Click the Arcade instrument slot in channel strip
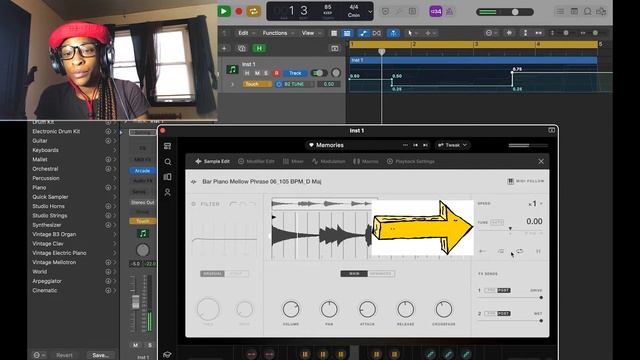The image size is (640, 360). pos(142,171)
